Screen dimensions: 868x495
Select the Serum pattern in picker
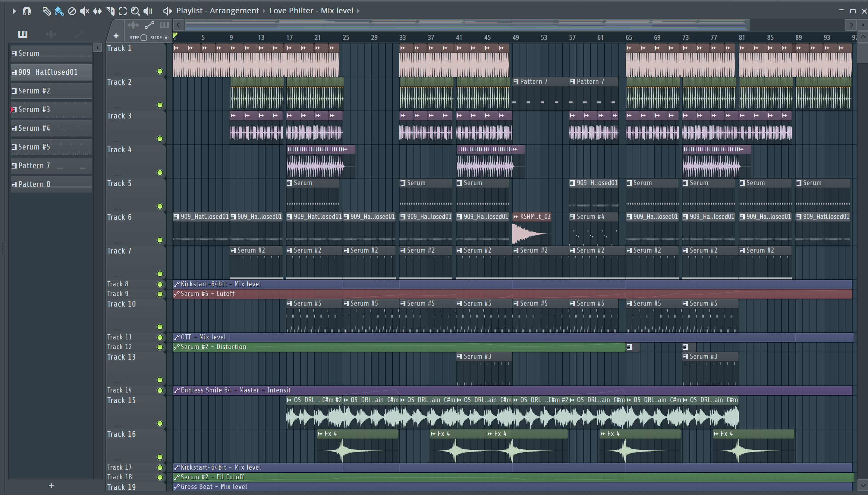click(51, 53)
